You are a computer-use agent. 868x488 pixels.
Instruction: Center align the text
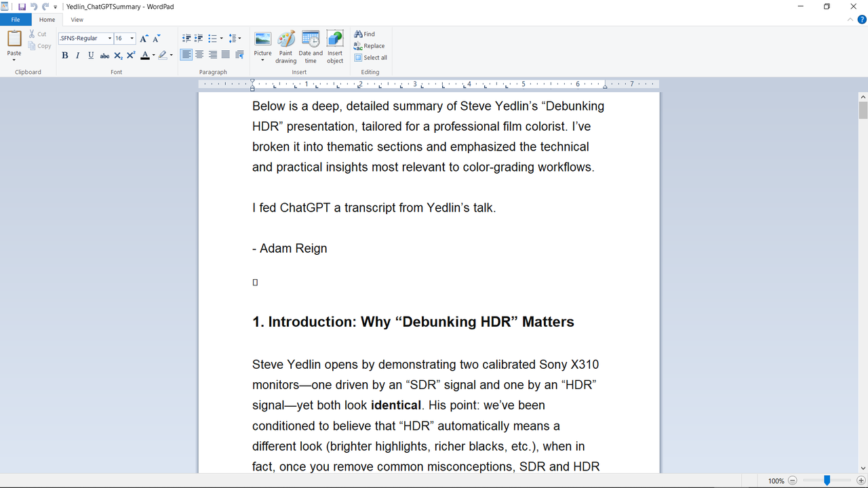tap(199, 55)
